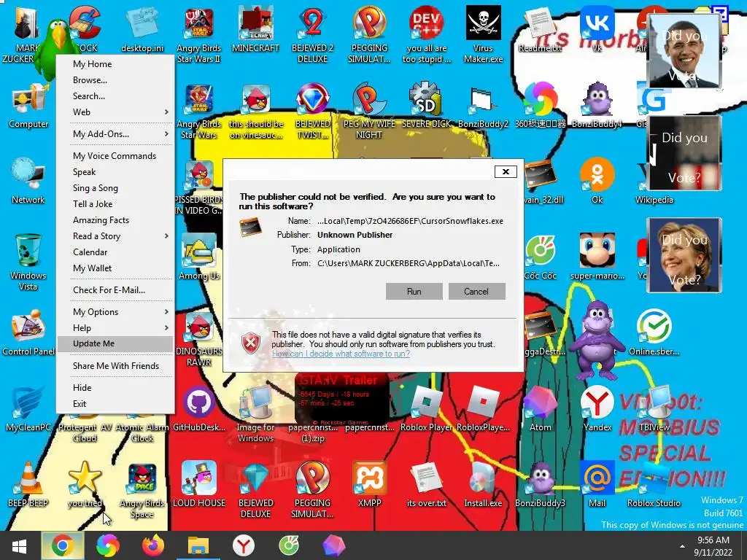Screen dimensions: 747x560
Task: Open Chrome from the taskbar
Action: [63, 546]
